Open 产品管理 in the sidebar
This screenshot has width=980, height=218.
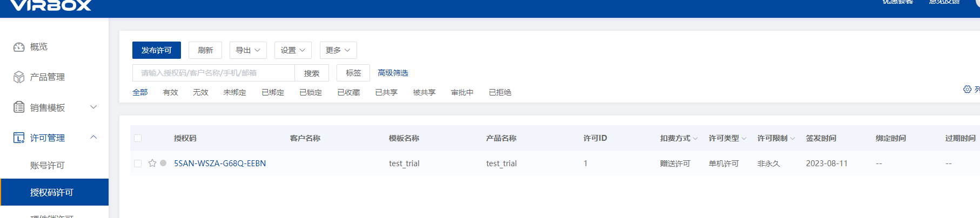pyautogui.click(x=48, y=77)
